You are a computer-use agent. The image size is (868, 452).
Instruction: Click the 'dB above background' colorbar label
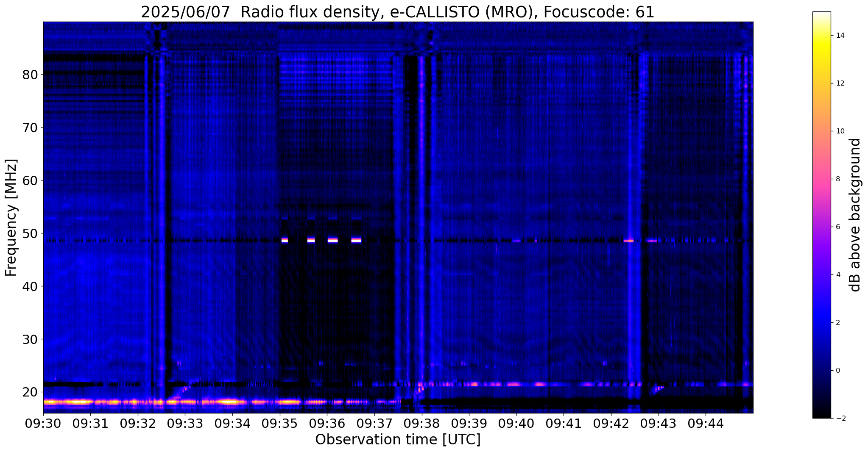click(x=855, y=215)
